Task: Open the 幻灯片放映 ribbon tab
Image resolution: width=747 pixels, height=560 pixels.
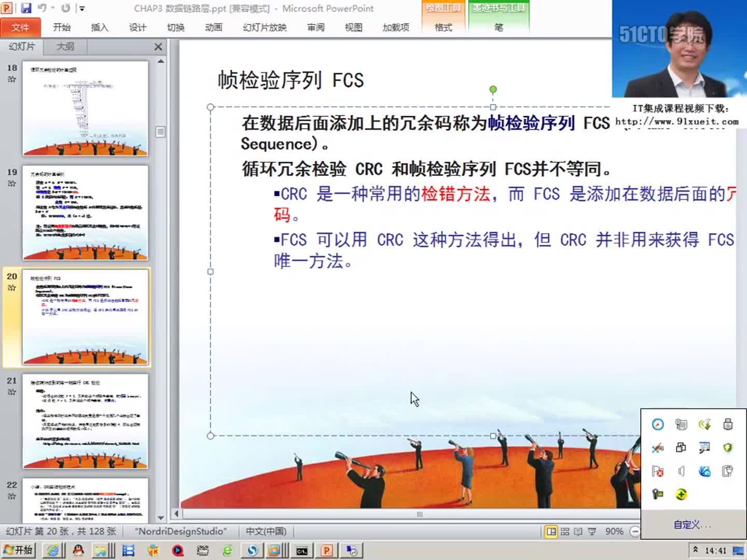Action: click(265, 27)
